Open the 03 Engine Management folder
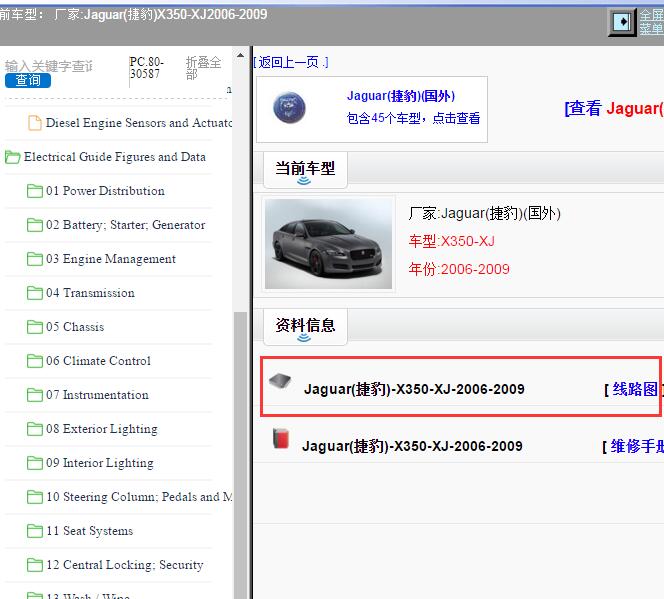Viewport: 664px width, 599px height. pyautogui.click(x=111, y=259)
